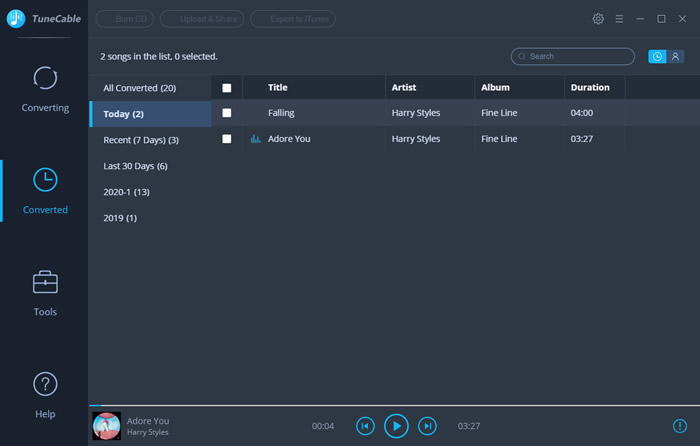700x446 pixels.
Task: Open the hamburger menu
Action: coord(619,19)
